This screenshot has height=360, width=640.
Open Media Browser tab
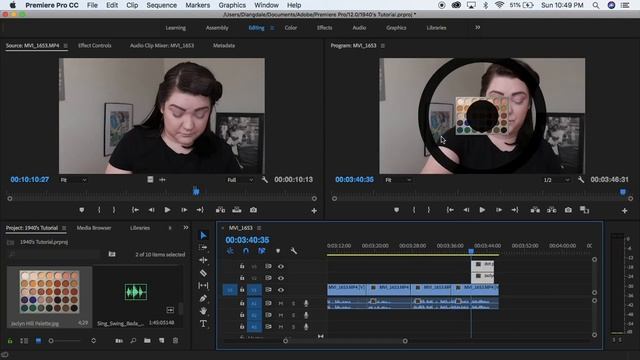pos(94,228)
